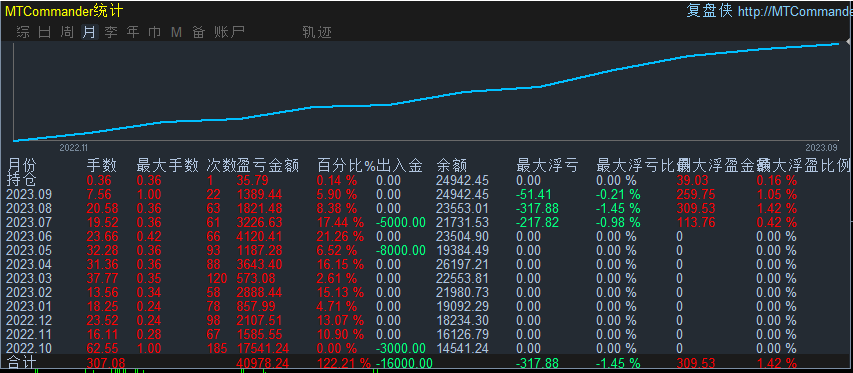This screenshot has width=853, height=373.
Task: Click the floating loss -51.41
Action: pyautogui.click(x=534, y=194)
